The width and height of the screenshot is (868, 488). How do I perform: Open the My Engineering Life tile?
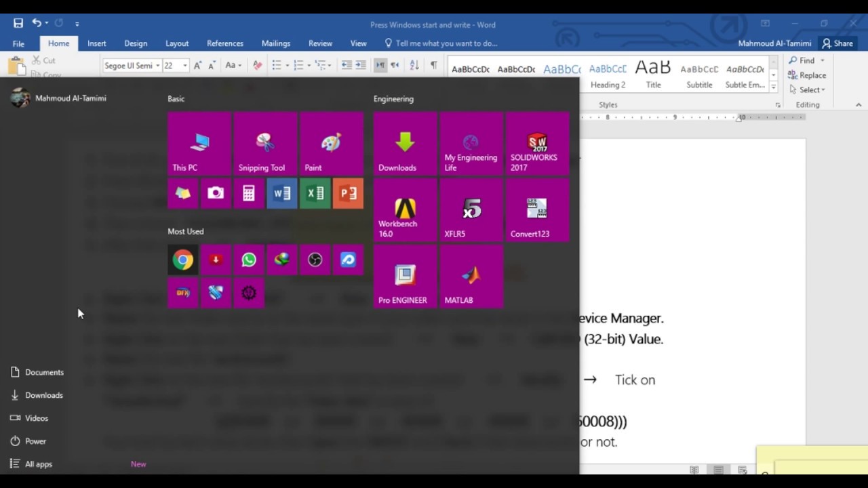471,143
